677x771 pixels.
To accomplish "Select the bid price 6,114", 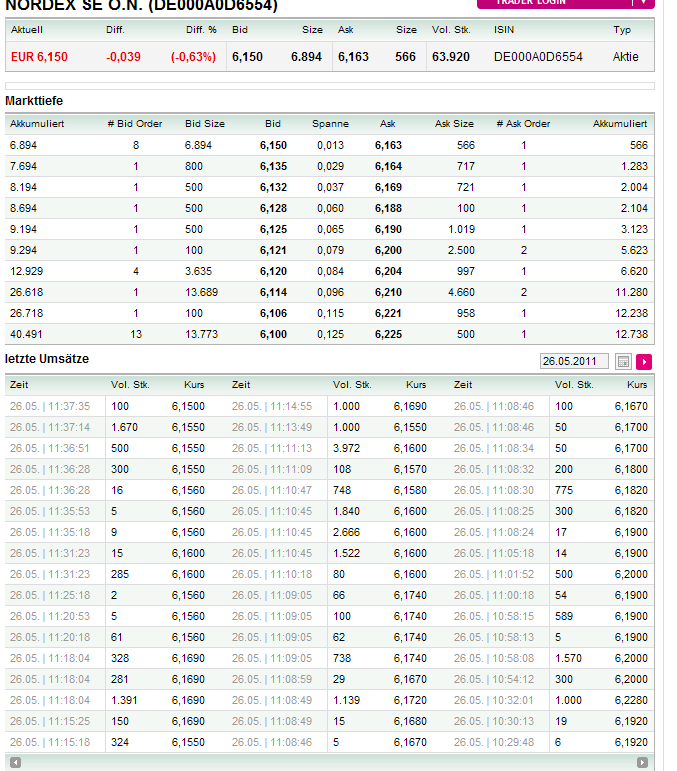I will 273,293.
